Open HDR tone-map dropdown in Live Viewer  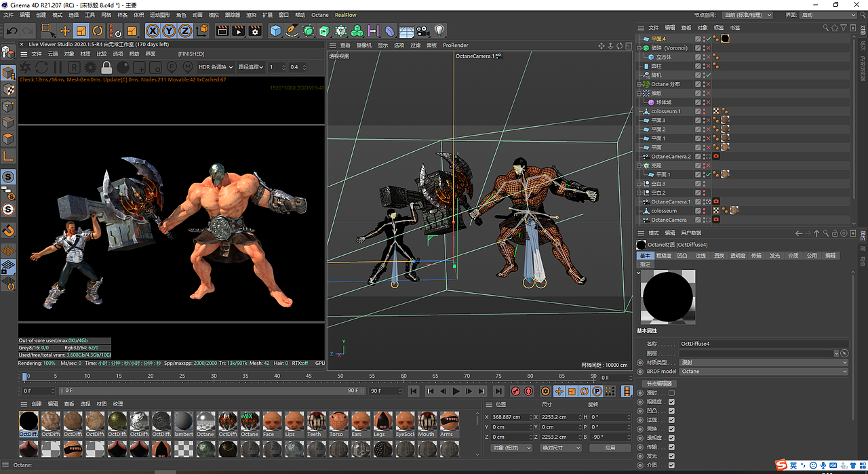[x=214, y=67]
